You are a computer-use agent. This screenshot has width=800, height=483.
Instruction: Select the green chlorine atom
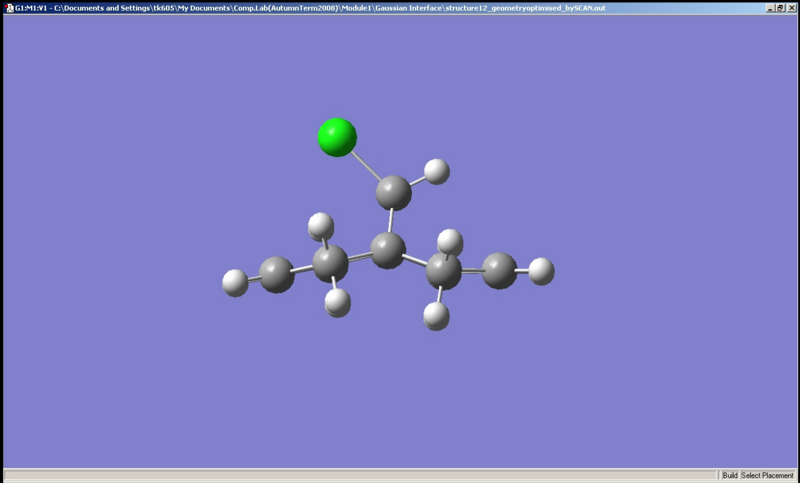tap(337, 137)
